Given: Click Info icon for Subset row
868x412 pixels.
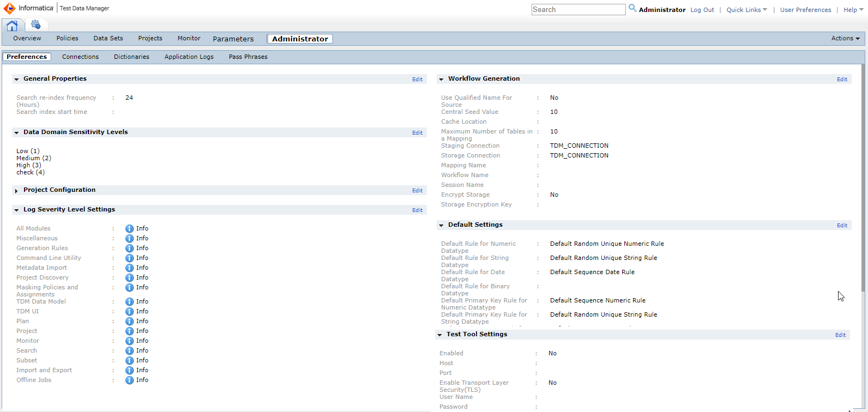Looking at the screenshot, I should [129, 361].
